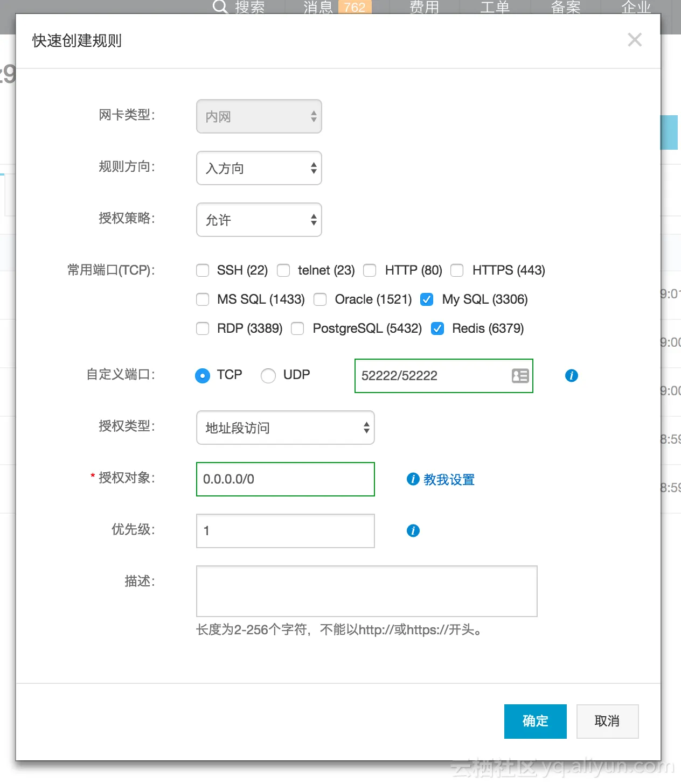Tick the HTTPS (443) checkbox
Image resolution: width=681 pixels, height=784 pixels.
(x=457, y=270)
